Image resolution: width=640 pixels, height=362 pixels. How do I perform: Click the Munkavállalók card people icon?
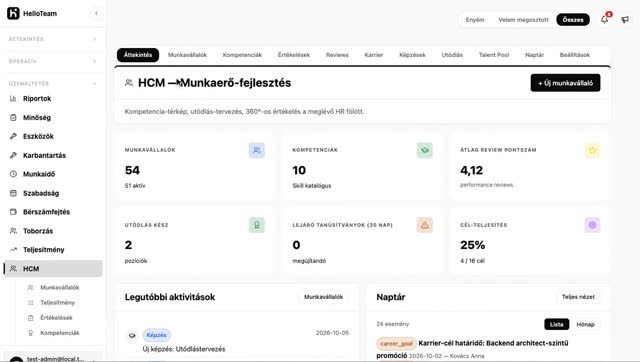point(257,150)
